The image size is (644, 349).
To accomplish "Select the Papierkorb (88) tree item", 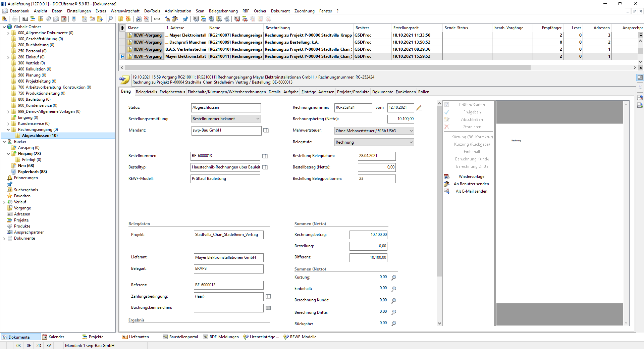I will tap(32, 172).
